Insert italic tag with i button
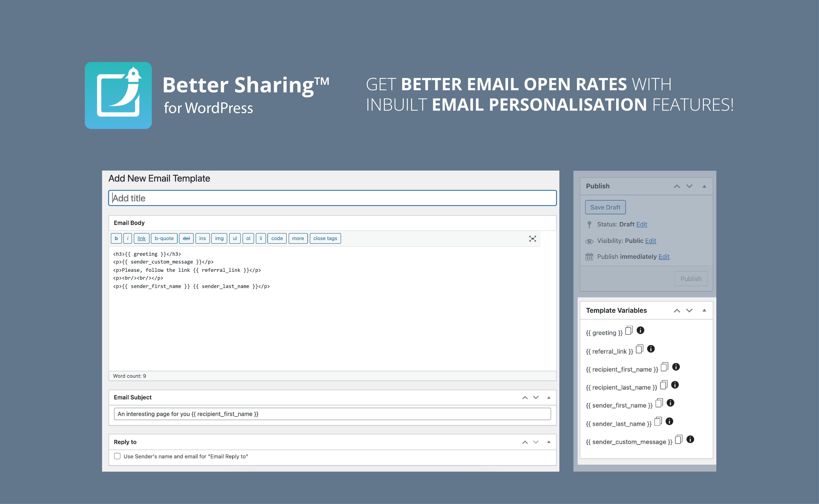This screenshot has width=819, height=504. coord(127,238)
